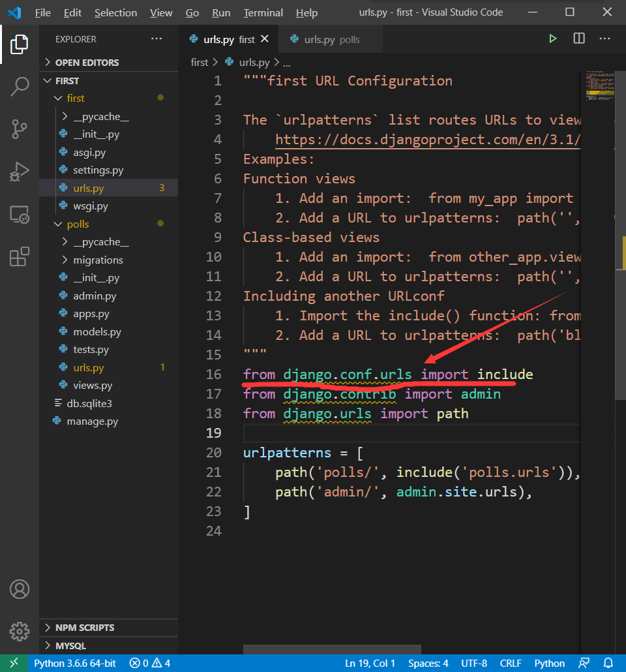Select Python 3.6.6 64-bit interpreter

point(75,663)
